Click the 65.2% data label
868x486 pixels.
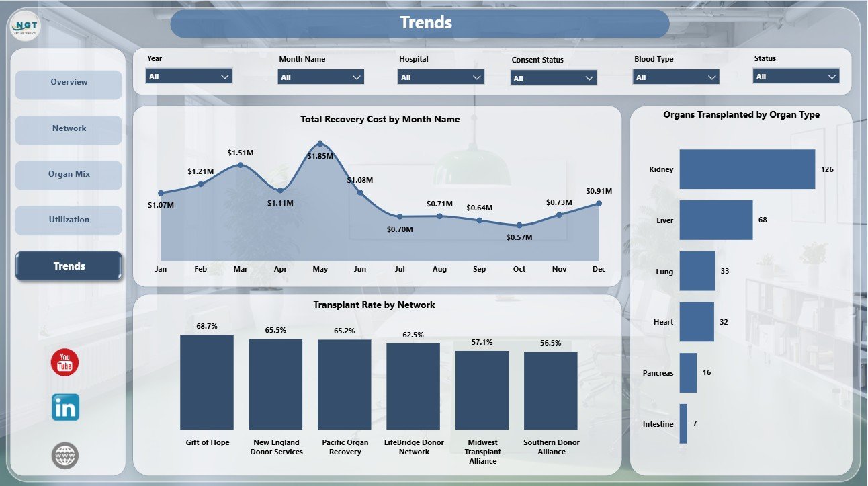[345, 331]
